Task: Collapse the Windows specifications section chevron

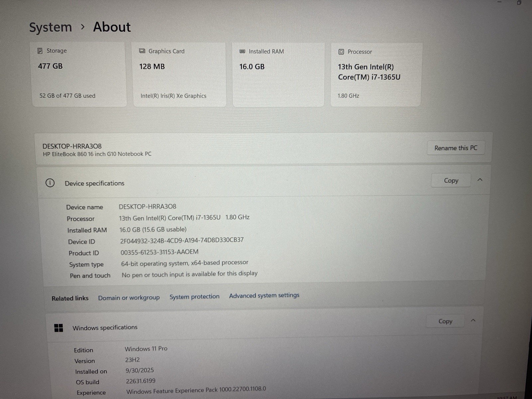Action: [x=473, y=321]
